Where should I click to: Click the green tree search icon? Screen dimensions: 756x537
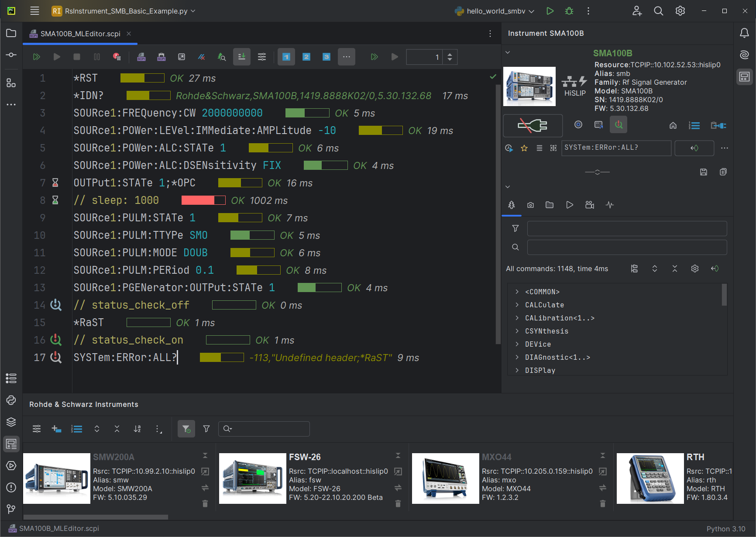pyautogui.click(x=222, y=57)
